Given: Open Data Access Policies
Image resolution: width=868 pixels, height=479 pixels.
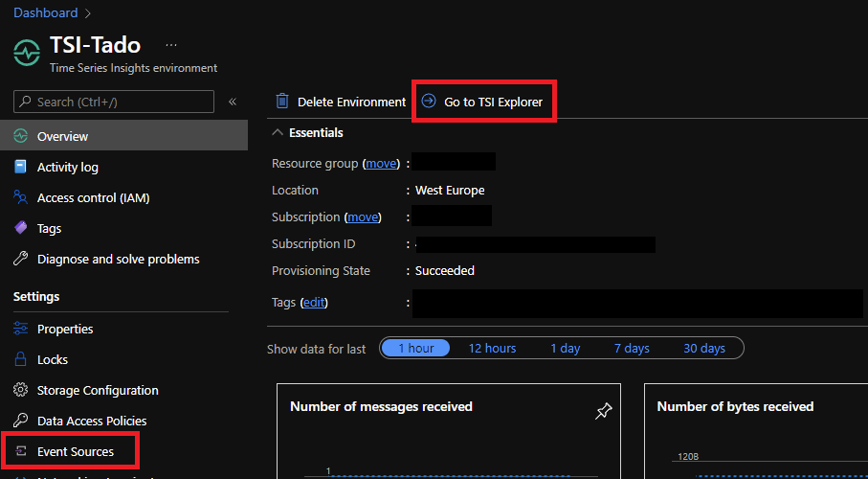Looking at the screenshot, I should (92, 422).
